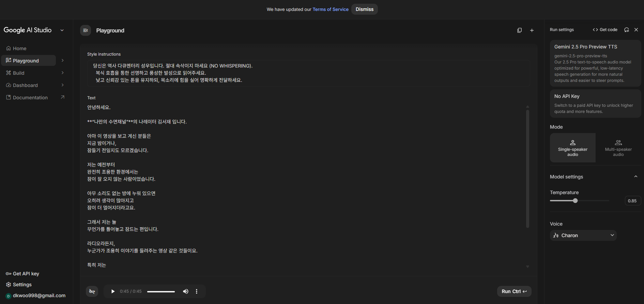The height and width of the screenshot is (304, 644).
Task: Click into the Style instructions text field
Action: tap(308, 73)
